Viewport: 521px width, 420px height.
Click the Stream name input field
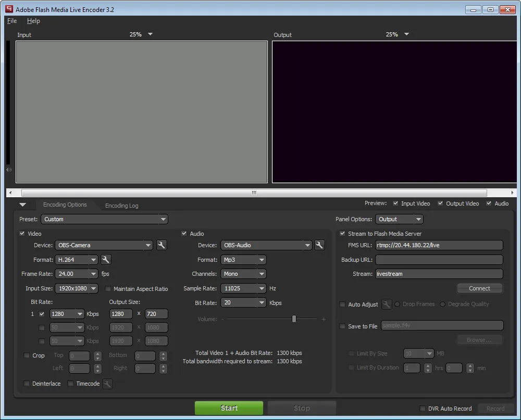tap(439, 274)
